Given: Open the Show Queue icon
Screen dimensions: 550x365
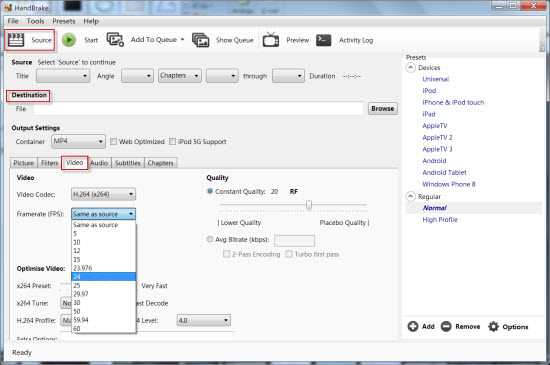Looking at the screenshot, I should pos(200,40).
